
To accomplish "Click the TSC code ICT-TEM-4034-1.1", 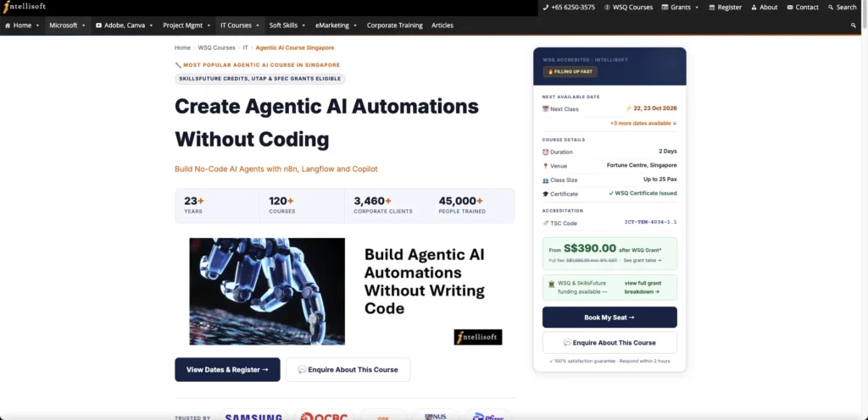I will click(x=650, y=222).
